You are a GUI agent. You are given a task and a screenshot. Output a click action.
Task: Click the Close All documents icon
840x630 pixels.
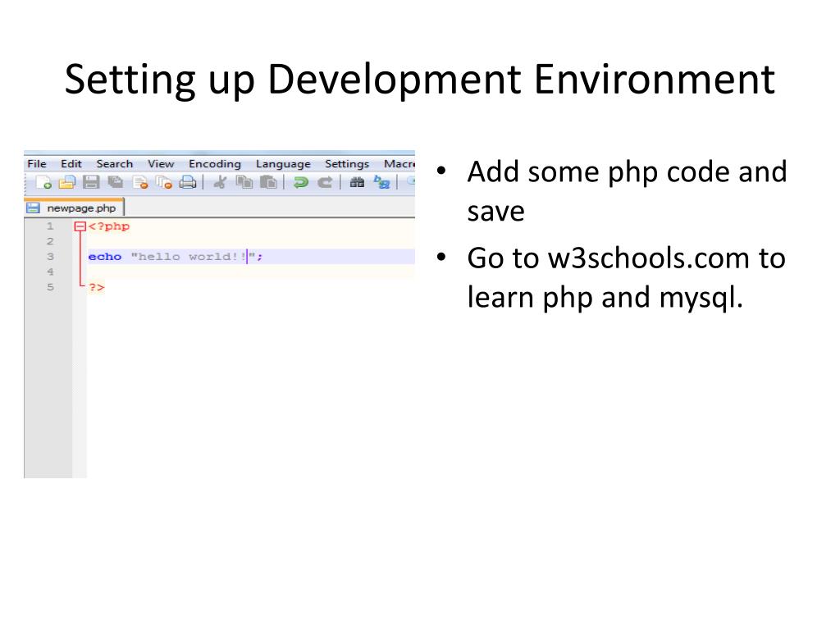164,183
